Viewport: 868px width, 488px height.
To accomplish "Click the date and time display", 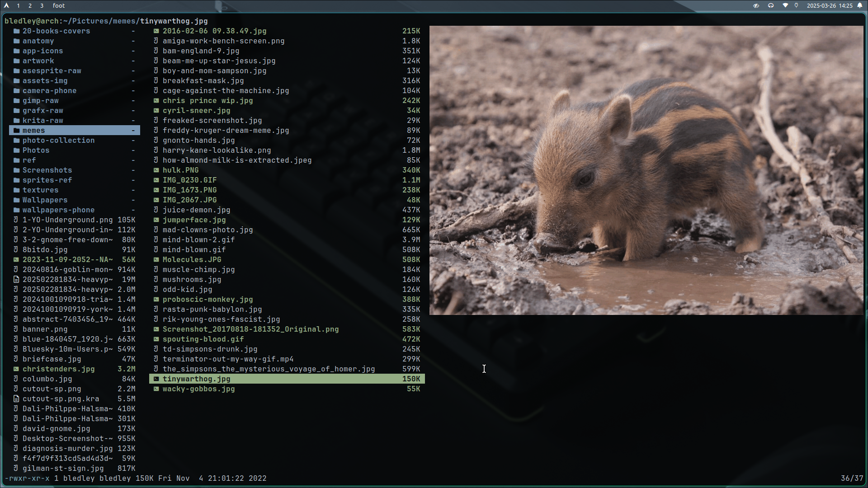I will (830, 5).
